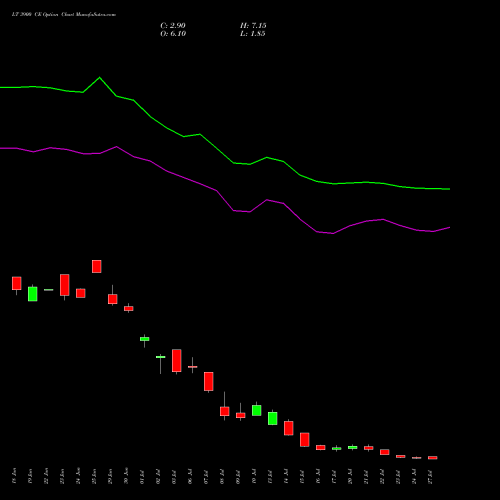Click the open value "O: 6.10"

click(173, 34)
